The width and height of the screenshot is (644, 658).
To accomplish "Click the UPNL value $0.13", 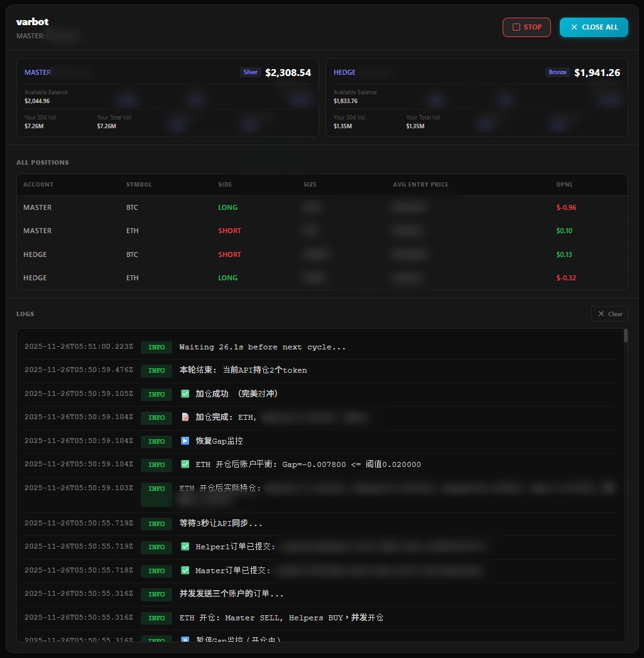I will [x=564, y=255].
